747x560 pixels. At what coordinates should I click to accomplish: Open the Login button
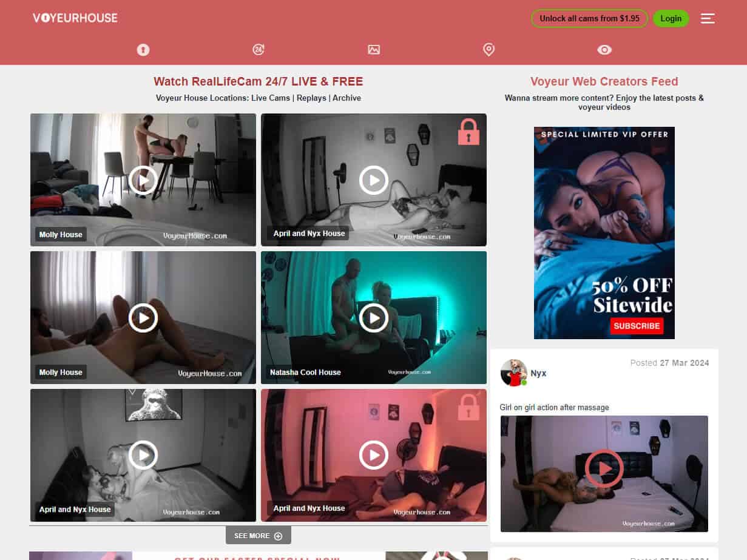[671, 18]
